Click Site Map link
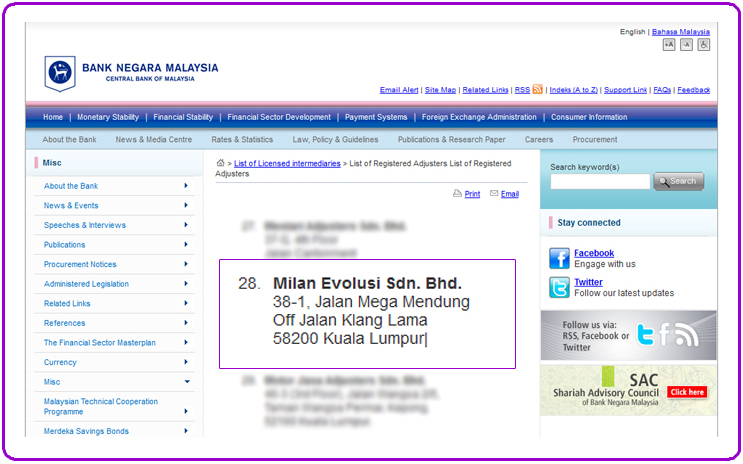Screen dimensions: 743x464 click(x=440, y=90)
